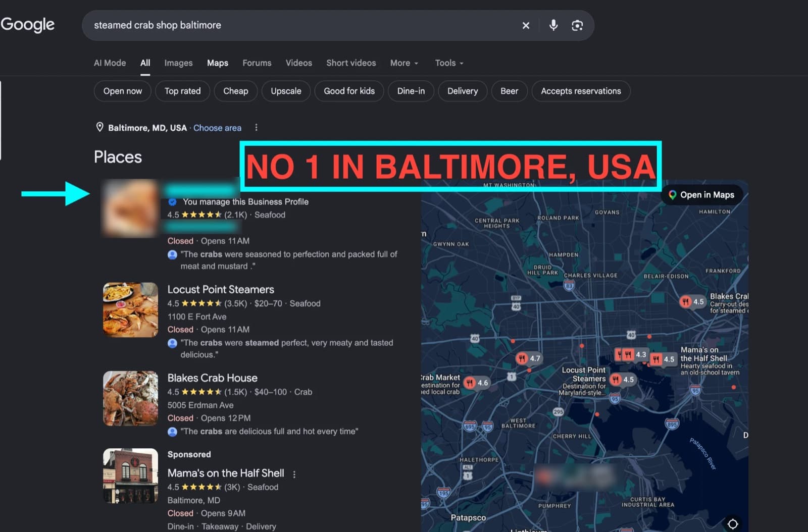Expand the More search categories dropdown
This screenshot has width=808, height=532.
pos(404,63)
